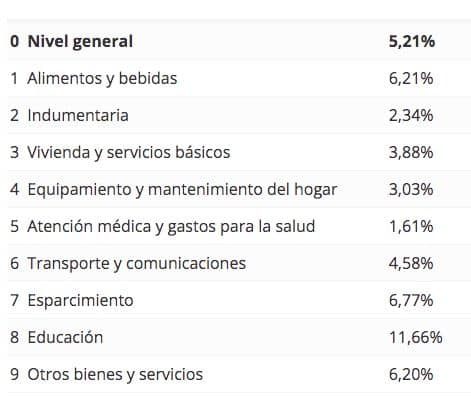Select the Indumentaria category label
The image size is (471, 399).
pyautogui.click(x=78, y=115)
